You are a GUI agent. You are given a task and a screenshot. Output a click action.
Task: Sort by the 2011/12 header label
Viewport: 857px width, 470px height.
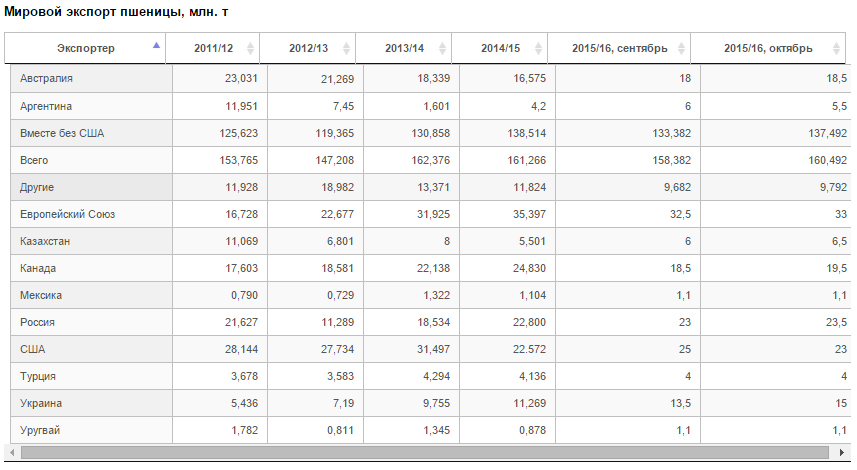pyautogui.click(x=214, y=48)
